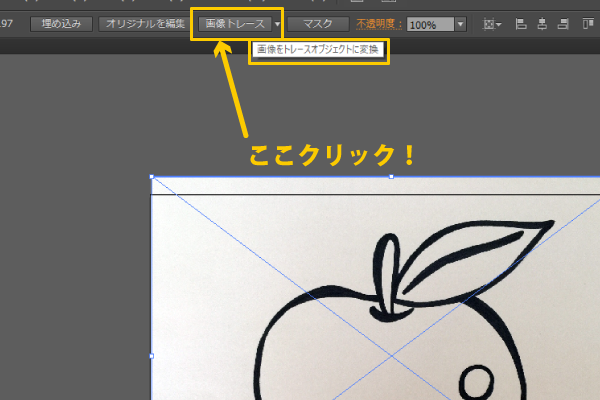Click the left-middle selection handle of image
The height and width of the screenshot is (400, 600).
[x=151, y=355]
